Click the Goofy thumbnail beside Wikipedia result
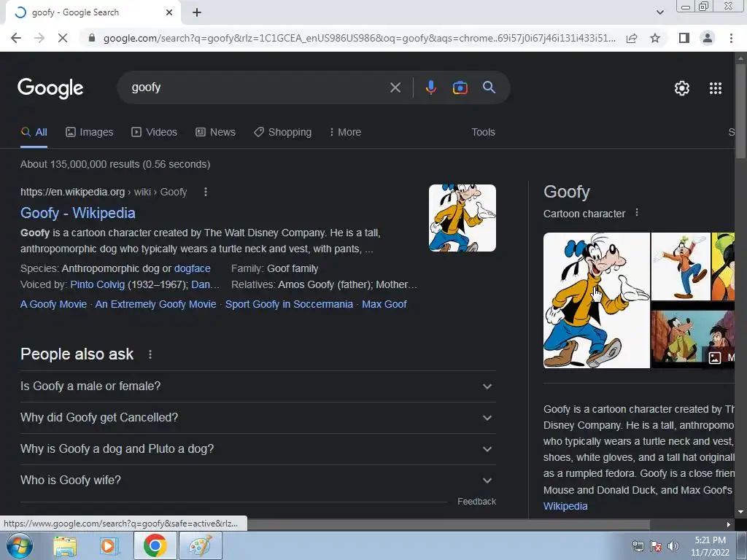The height and width of the screenshot is (560, 747). tap(462, 218)
